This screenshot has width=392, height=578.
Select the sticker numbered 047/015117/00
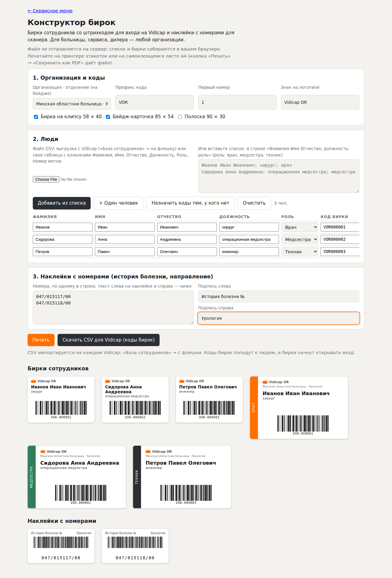(61, 546)
